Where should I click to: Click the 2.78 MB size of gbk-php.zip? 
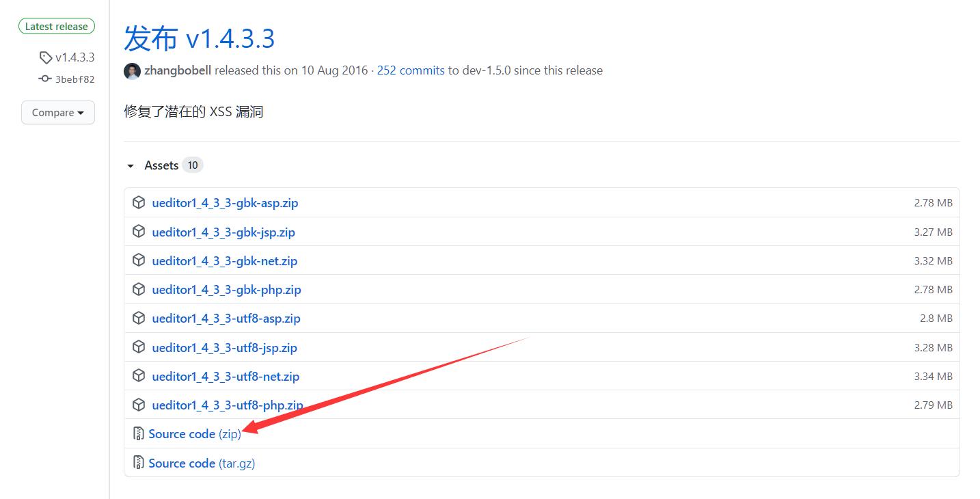click(x=933, y=290)
